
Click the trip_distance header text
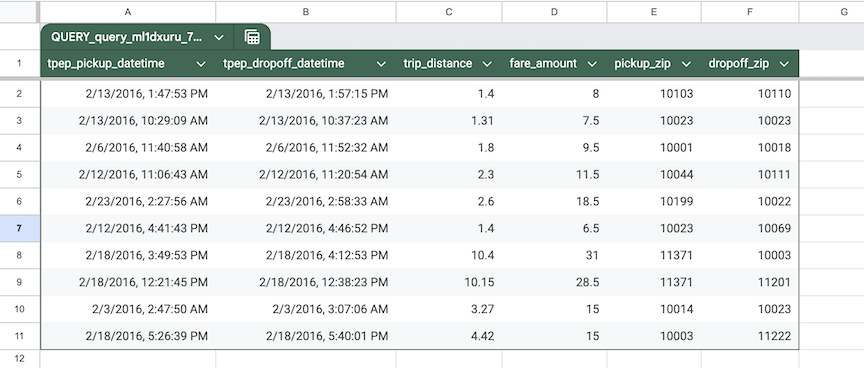click(x=438, y=64)
